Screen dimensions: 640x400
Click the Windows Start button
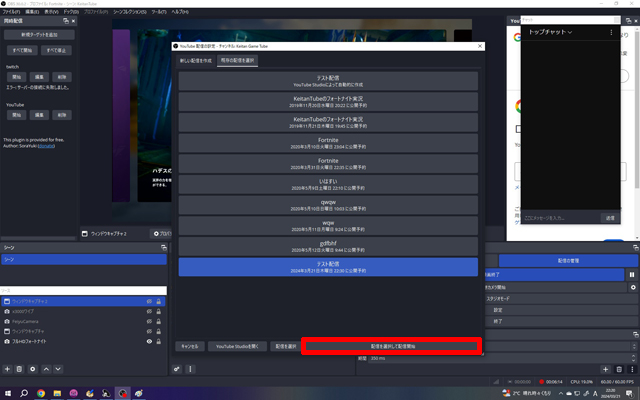point(8,393)
